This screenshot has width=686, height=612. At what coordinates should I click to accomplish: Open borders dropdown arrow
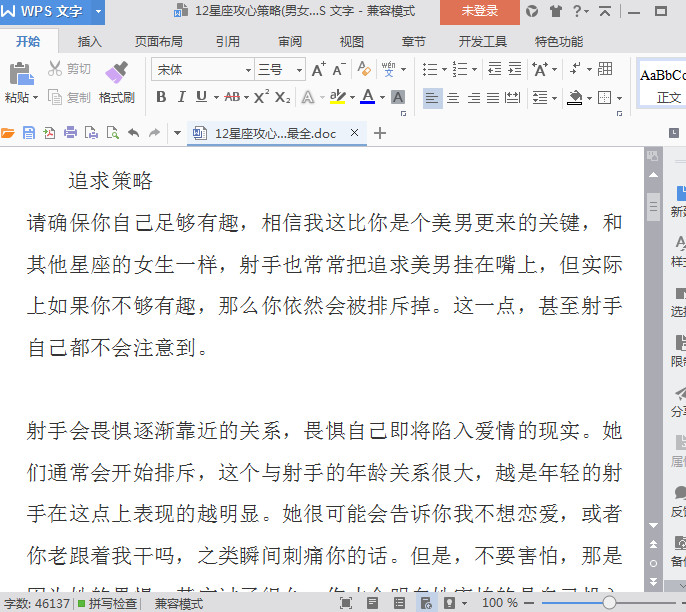tap(619, 98)
